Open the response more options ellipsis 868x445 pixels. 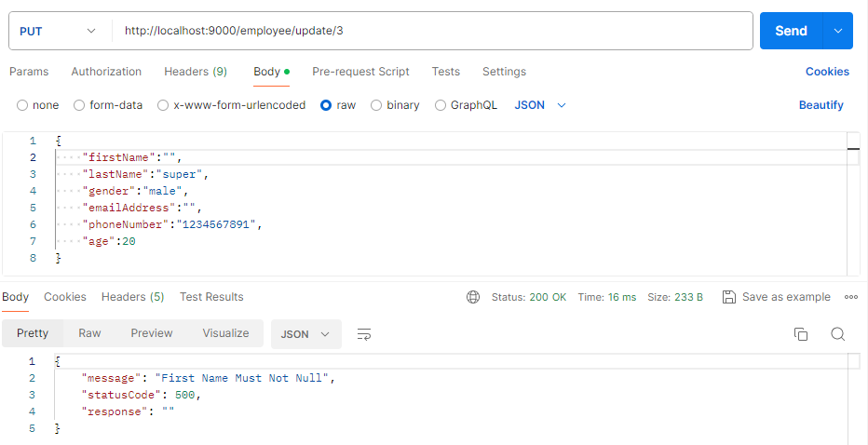click(850, 297)
